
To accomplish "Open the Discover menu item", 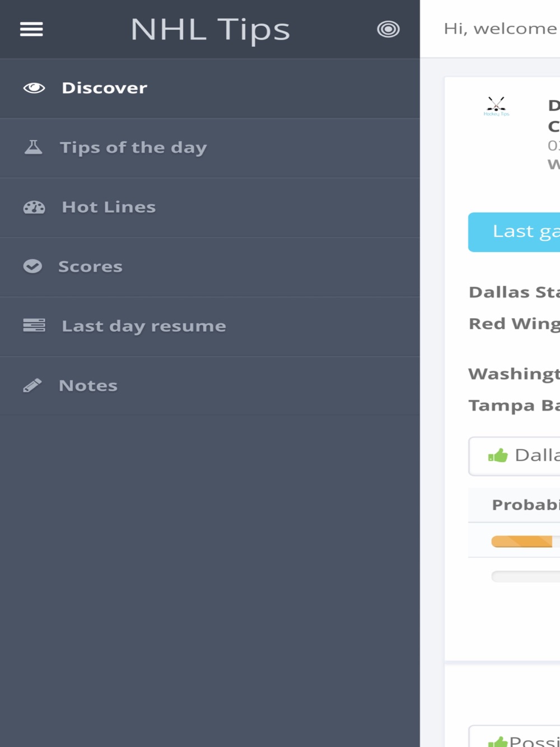I will pos(210,88).
